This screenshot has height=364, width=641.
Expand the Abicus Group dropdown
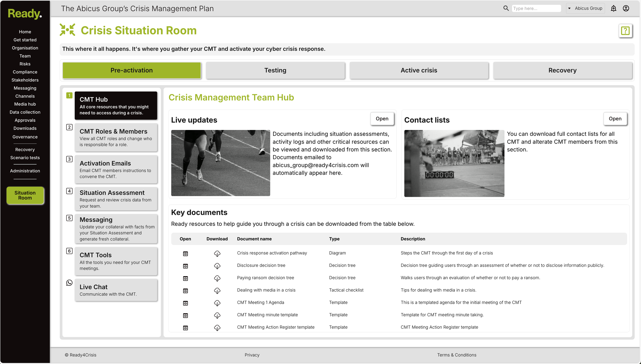585,8
